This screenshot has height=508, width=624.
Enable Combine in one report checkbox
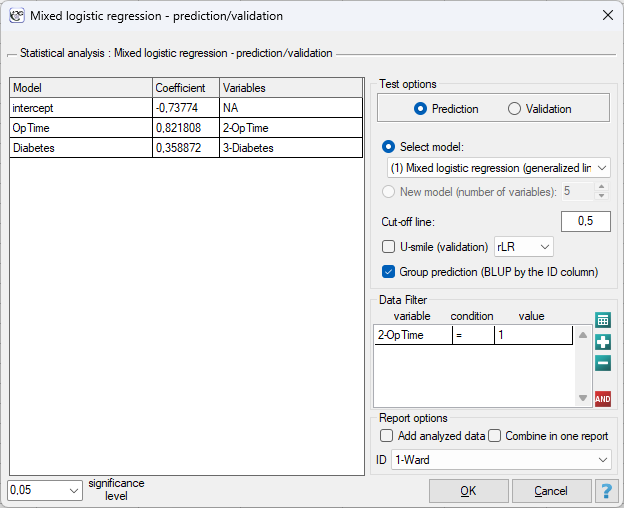pyautogui.click(x=494, y=436)
